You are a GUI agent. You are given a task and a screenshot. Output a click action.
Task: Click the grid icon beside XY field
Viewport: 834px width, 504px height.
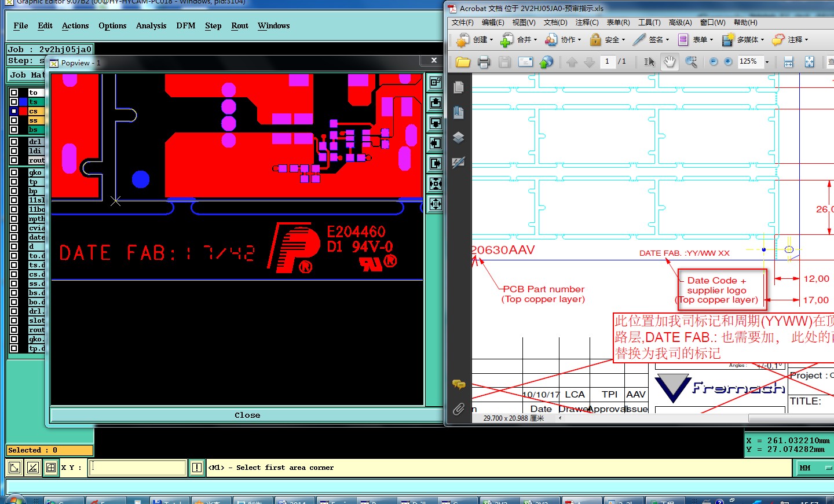click(x=51, y=468)
